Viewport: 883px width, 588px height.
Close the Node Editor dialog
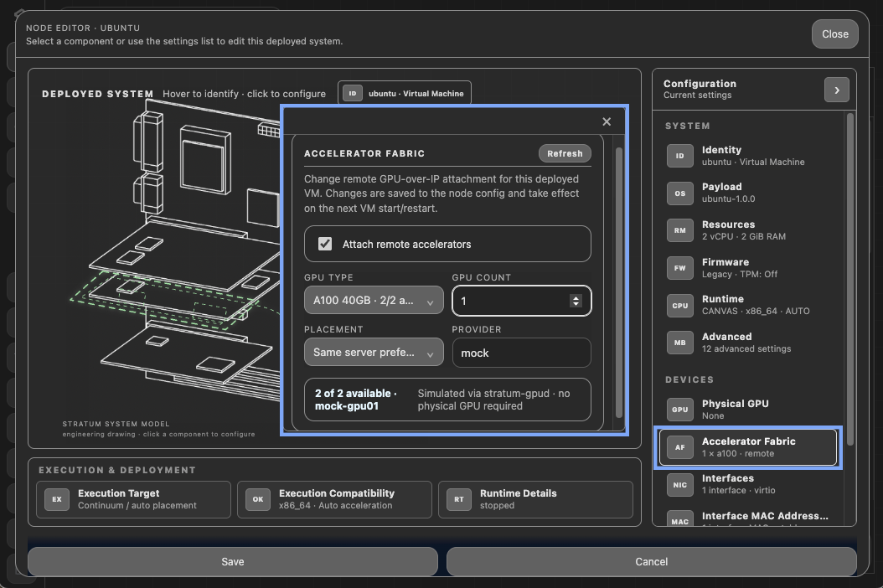pyautogui.click(x=835, y=34)
